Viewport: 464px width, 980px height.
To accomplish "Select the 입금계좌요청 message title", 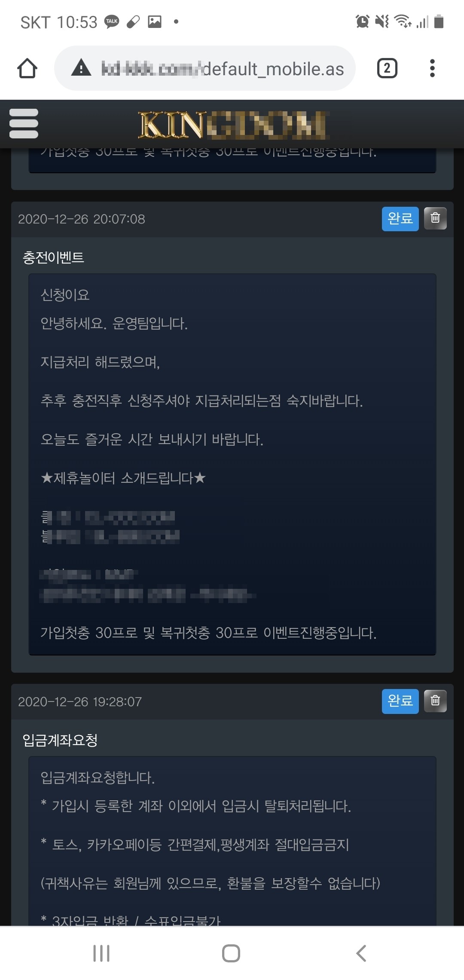I will coord(60,740).
